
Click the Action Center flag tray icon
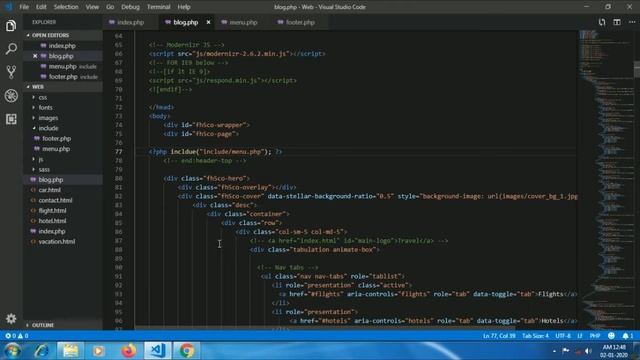coord(566,351)
